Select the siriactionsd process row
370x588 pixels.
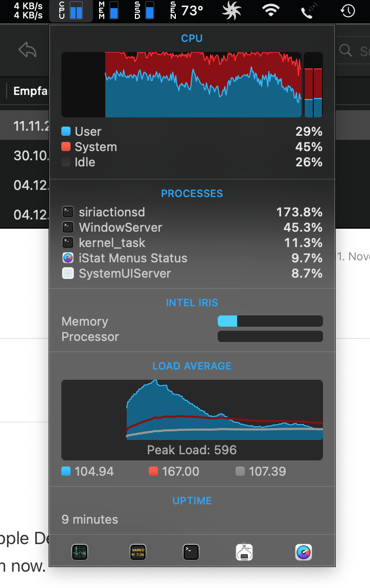pos(192,212)
